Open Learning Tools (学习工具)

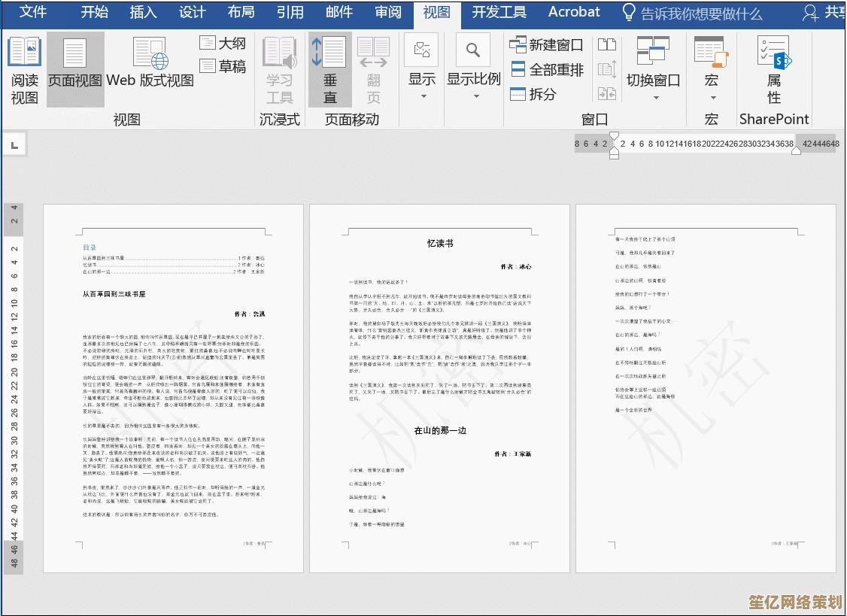tap(279, 70)
